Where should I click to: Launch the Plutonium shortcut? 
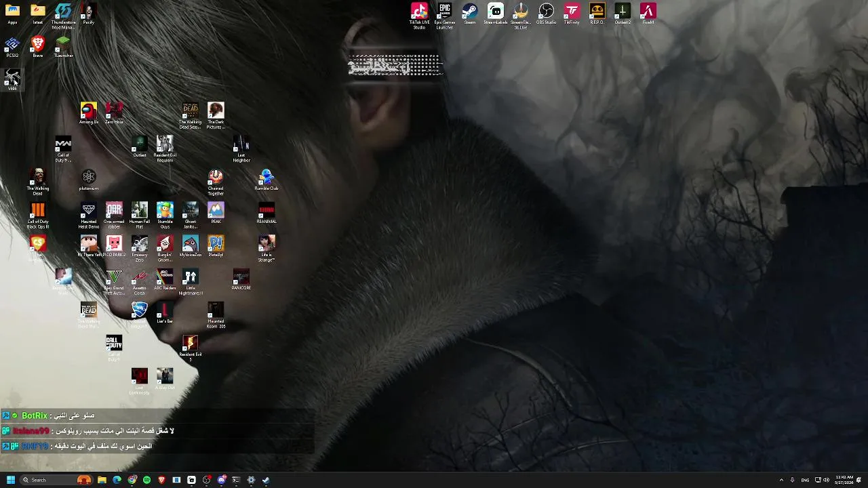point(89,180)
